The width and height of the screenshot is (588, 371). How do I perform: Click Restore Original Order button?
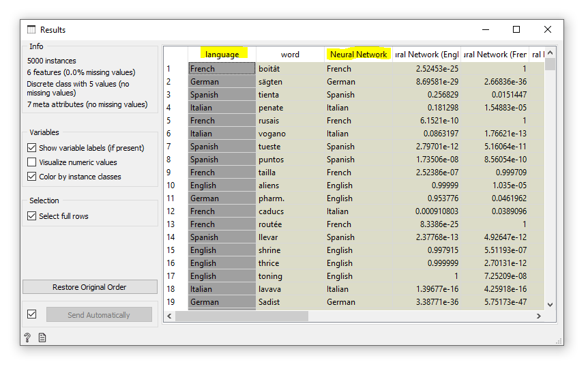click(x=90, y=287)
